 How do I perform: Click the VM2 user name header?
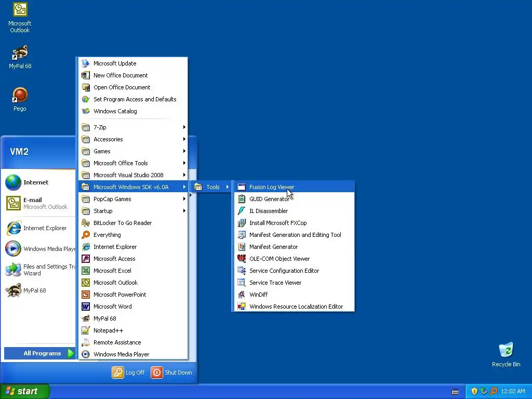click(19, 152)
